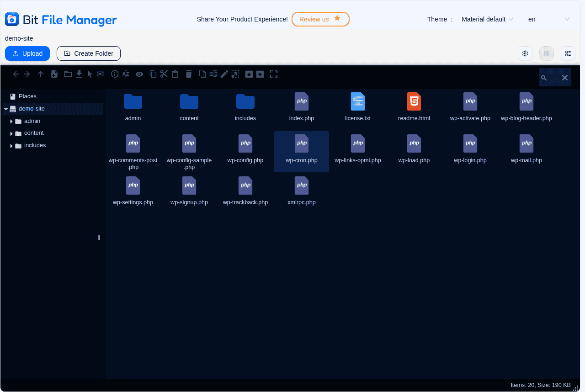The height and width of the screenshot is (392, 585).
Task: Expand the admin folder in tree
Action: tap(11, 121)
